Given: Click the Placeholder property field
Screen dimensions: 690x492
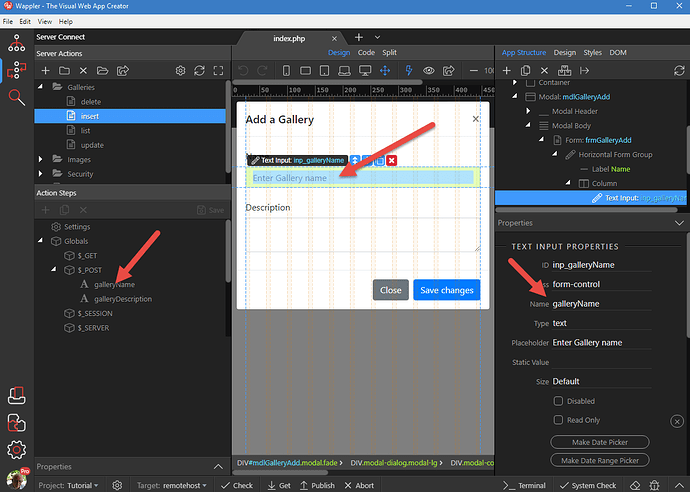Looking at the screenshot, I should click(x=602, y=342).
